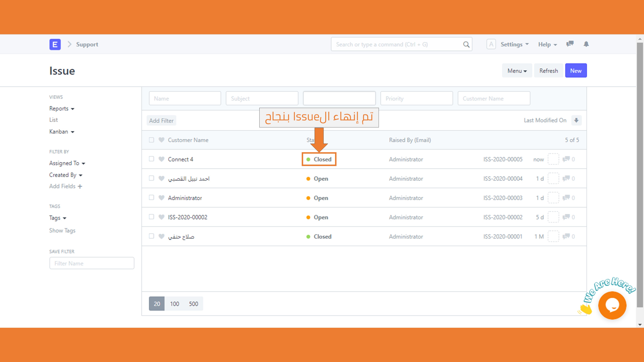644x362 pixels.
Task: Click the Refresh button
Action: [549, 71]
